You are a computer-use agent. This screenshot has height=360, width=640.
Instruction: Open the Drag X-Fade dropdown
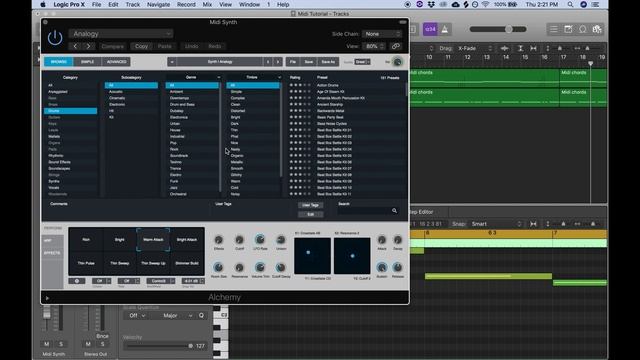click(x=475, y=48)
